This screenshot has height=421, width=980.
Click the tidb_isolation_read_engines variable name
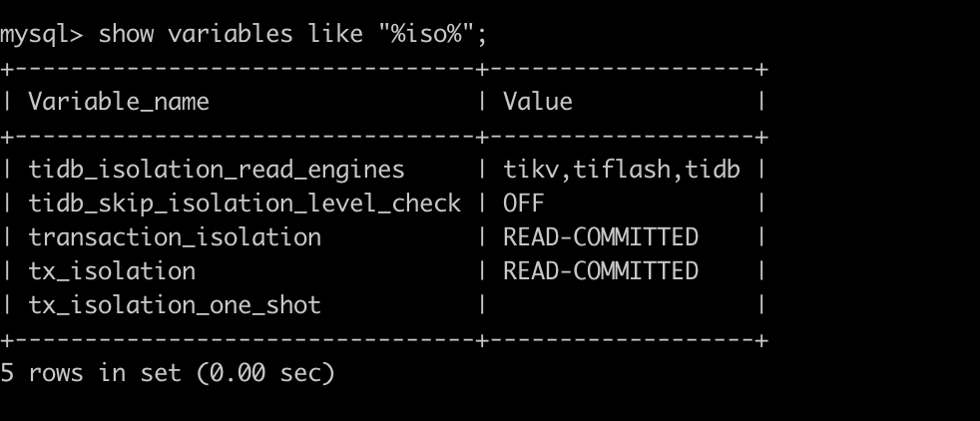(217, 170)
